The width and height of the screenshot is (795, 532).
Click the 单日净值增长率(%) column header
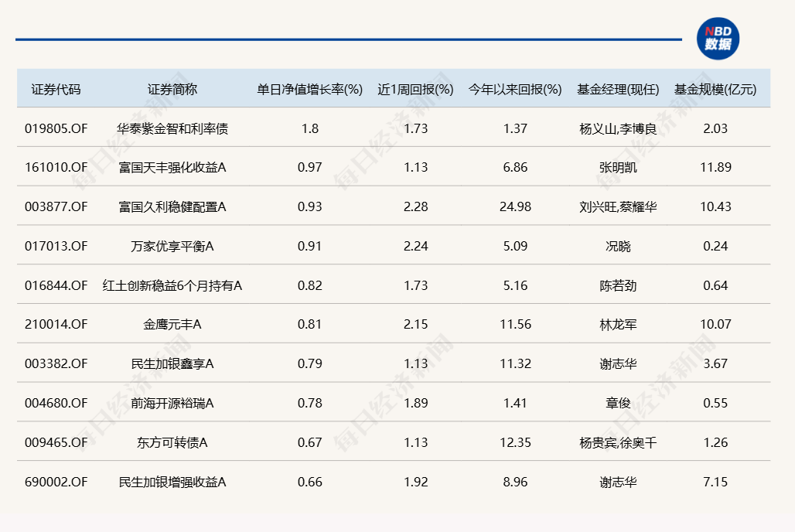point(310,89)
